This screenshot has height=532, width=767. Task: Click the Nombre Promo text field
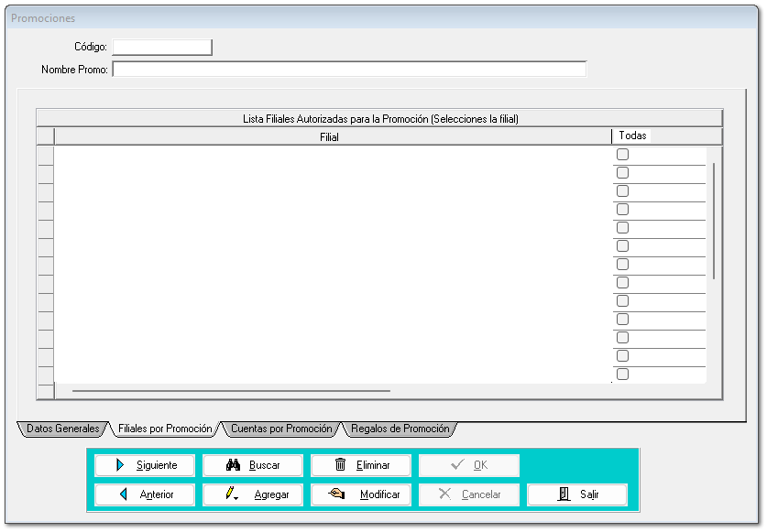click(x=348, y=70)
